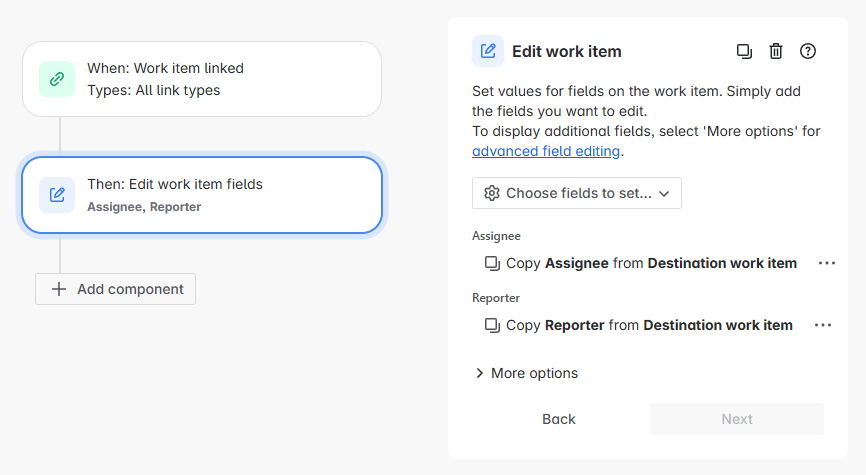Click the Copy Assignee from Destination value
The image size is (866, 475).
coord(651,264)
